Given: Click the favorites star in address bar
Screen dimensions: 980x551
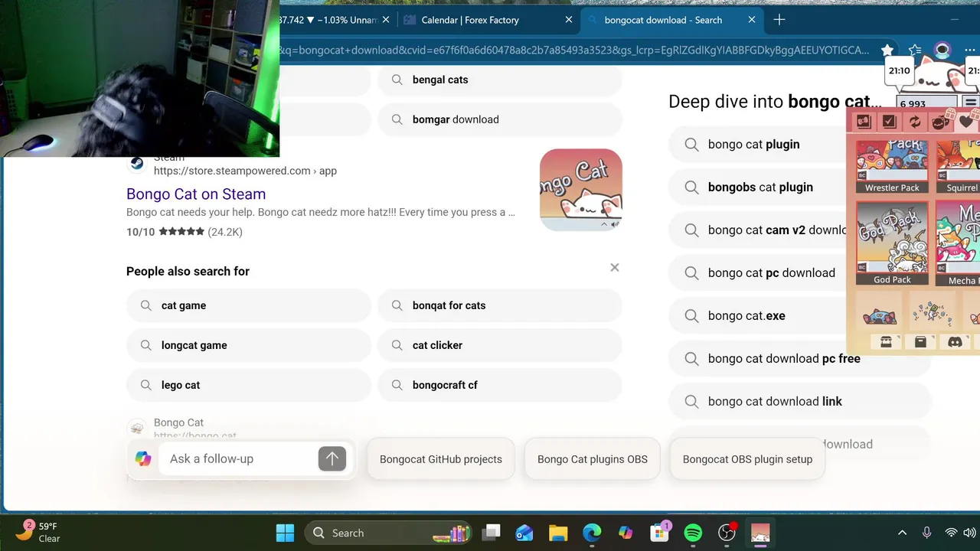Looking at the screenshot, I should point(887,50).
